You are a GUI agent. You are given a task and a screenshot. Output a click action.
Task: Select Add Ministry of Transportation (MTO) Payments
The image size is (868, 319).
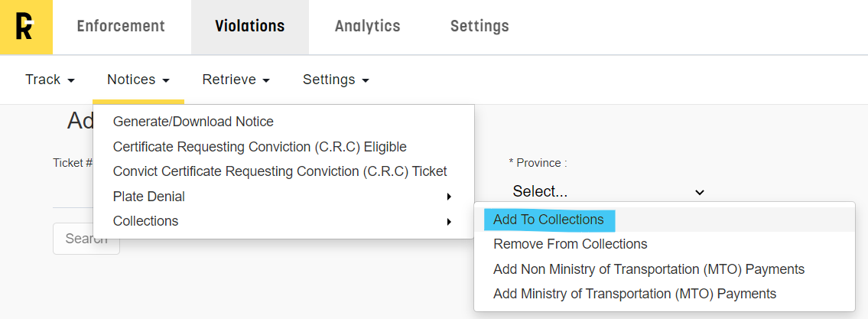634,294
